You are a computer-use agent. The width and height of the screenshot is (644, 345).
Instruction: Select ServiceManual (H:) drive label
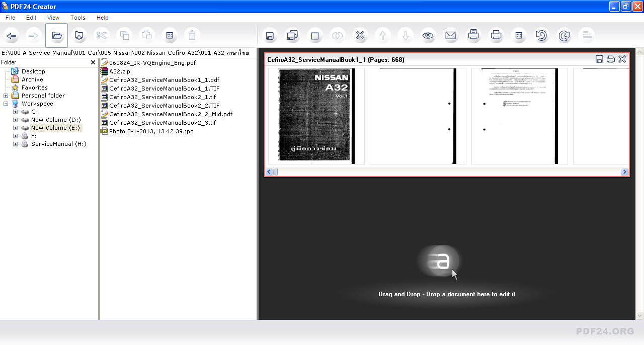coord(59,144)
